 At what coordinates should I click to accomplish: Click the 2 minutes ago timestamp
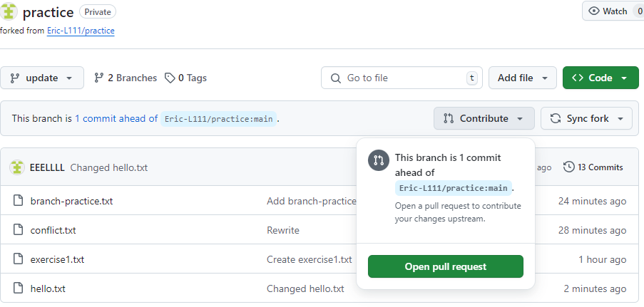click(x=595, y=288)
